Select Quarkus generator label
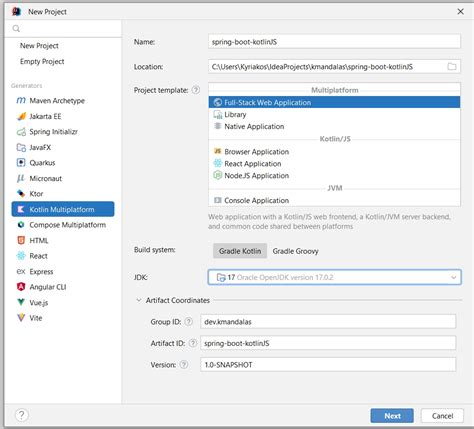Viewport: 474px width, 429px height. click(42, 163)
